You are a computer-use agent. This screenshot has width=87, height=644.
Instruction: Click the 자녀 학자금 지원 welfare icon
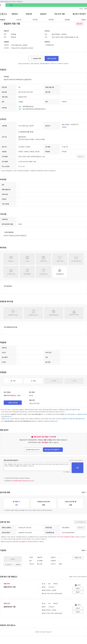click(x=76, y=259)
